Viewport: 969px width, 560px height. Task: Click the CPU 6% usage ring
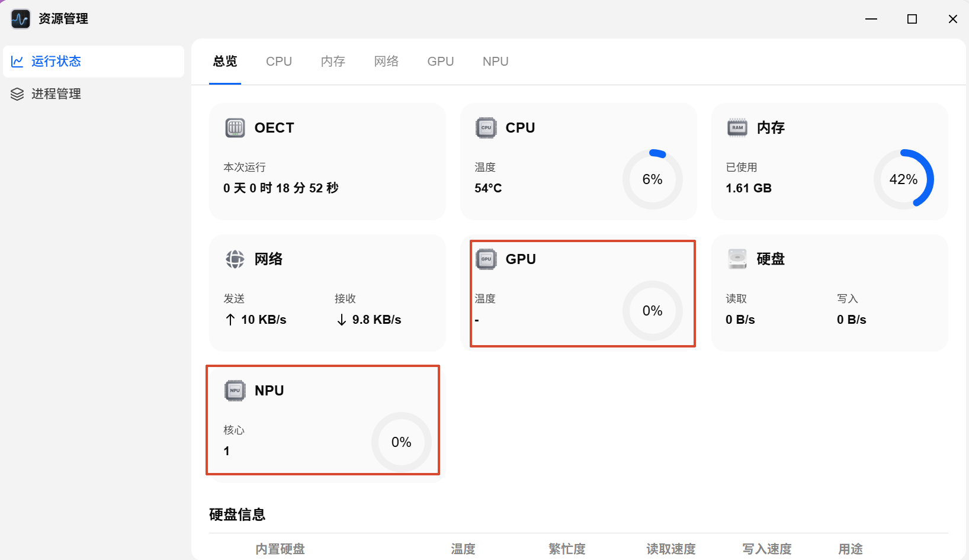(653, 179)
